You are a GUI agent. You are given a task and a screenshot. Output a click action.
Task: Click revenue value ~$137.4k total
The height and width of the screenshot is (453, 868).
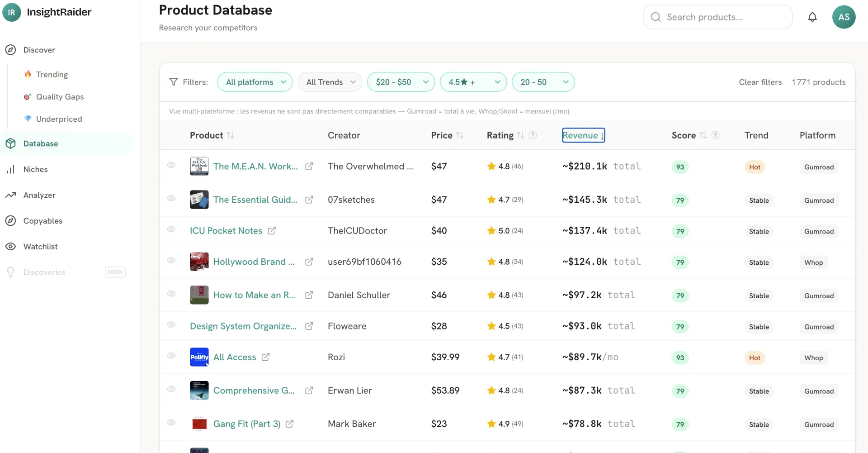[x=601, y=231]
